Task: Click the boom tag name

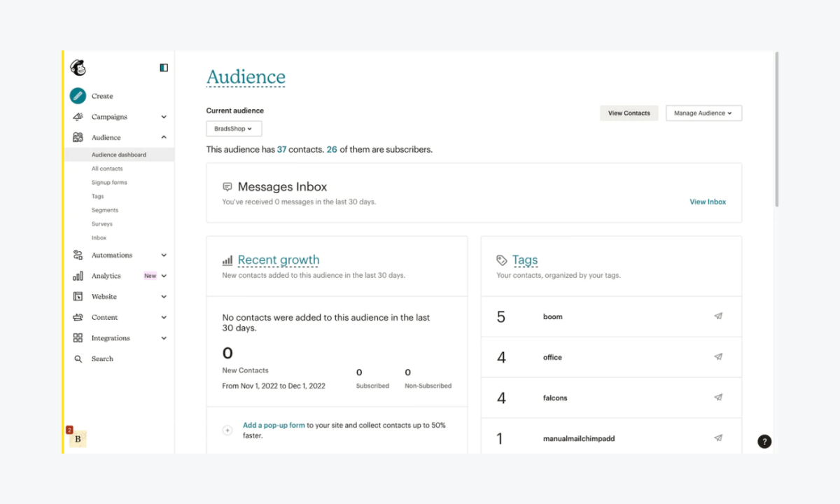Action: pyautogui.click(x=553, y=316)
